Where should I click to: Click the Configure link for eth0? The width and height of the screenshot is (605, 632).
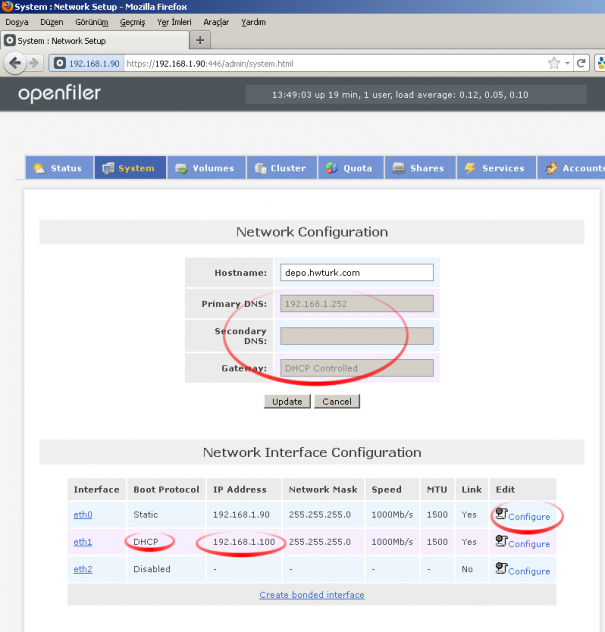tap(529, 516)
